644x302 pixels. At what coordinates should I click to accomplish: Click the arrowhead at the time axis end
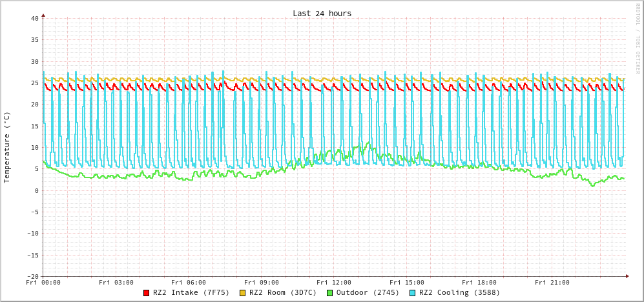pos(627,276)
